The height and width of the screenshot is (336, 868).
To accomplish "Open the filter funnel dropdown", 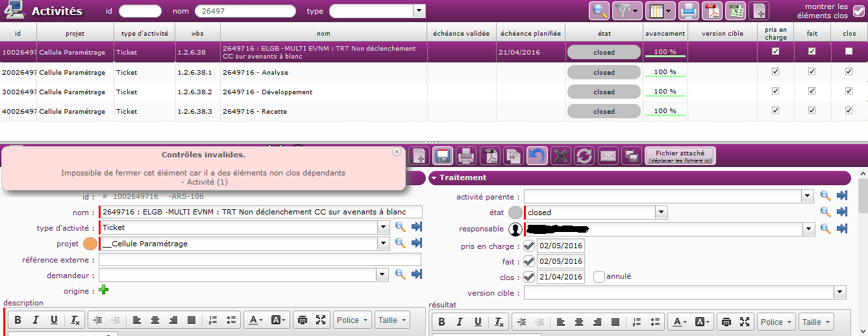I will click(627, 10).
